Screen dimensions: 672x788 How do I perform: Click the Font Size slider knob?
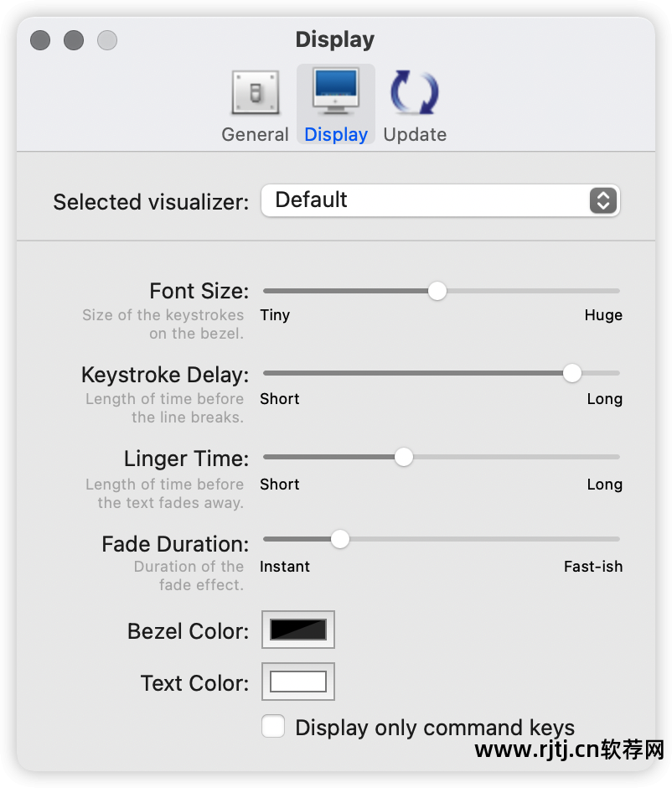[x=437, y=291]
